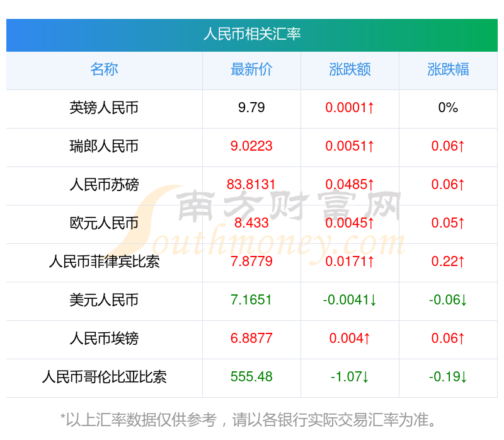504x440 pixels.
Task: Click the 瑞郎人民币 row name
Action: [104, 146]
